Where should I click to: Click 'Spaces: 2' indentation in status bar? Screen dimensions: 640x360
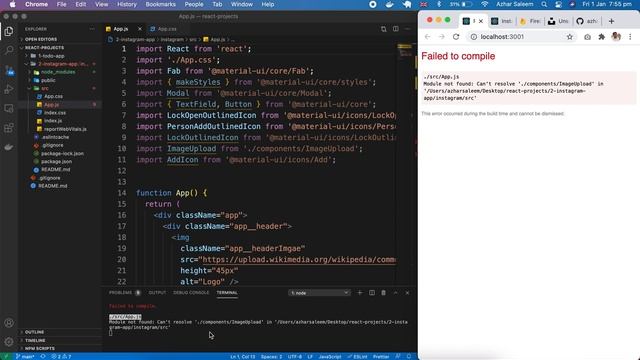pos(271,357)
